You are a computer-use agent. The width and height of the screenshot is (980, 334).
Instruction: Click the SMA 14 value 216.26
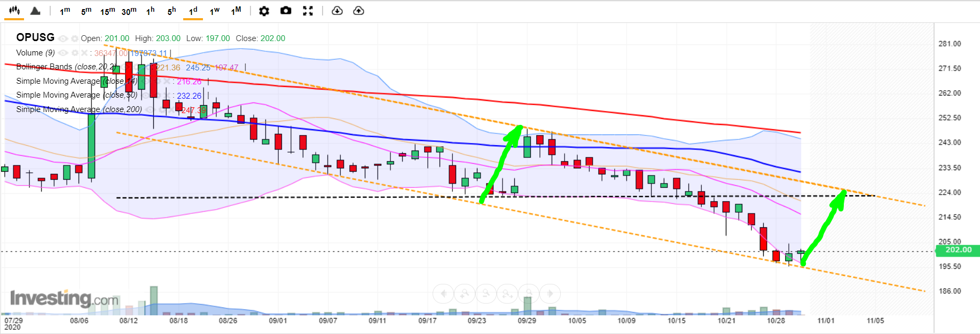[189, 82]
